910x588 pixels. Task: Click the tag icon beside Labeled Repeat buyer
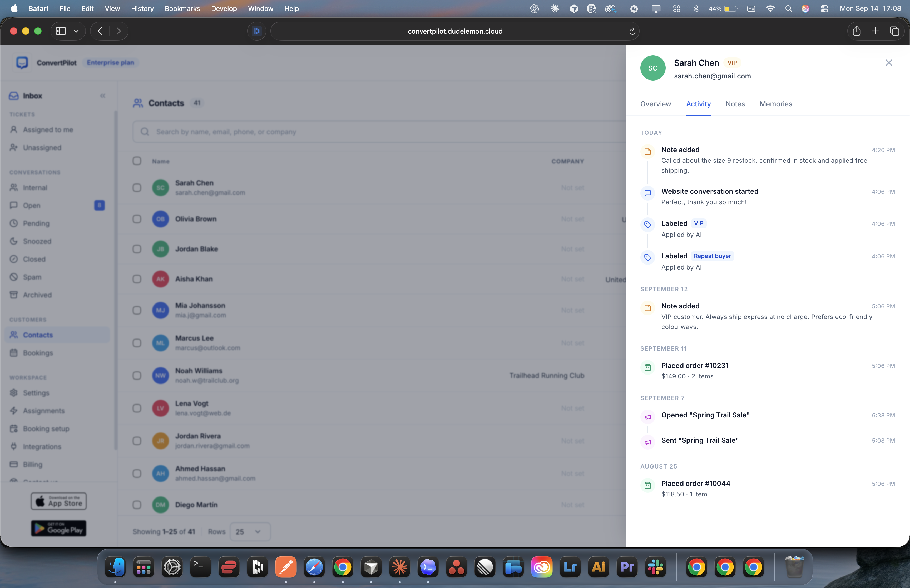pyautogui.click(x=647, y=258)
